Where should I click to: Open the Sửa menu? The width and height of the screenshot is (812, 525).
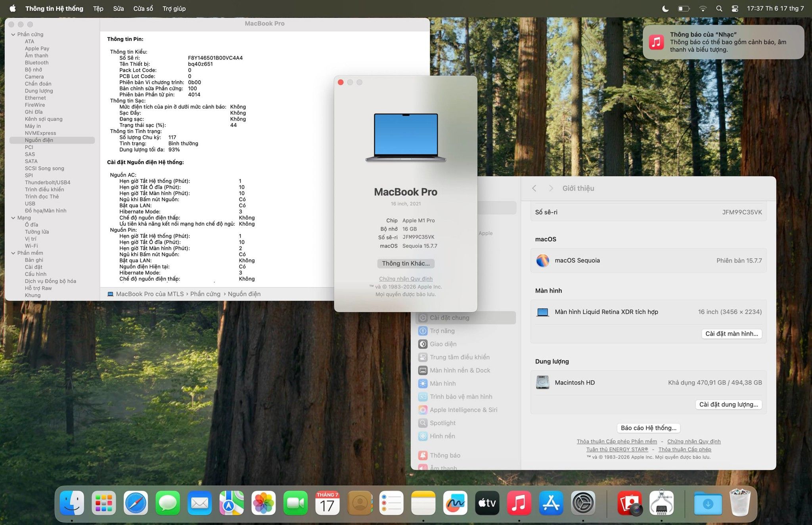click(119, 8)
